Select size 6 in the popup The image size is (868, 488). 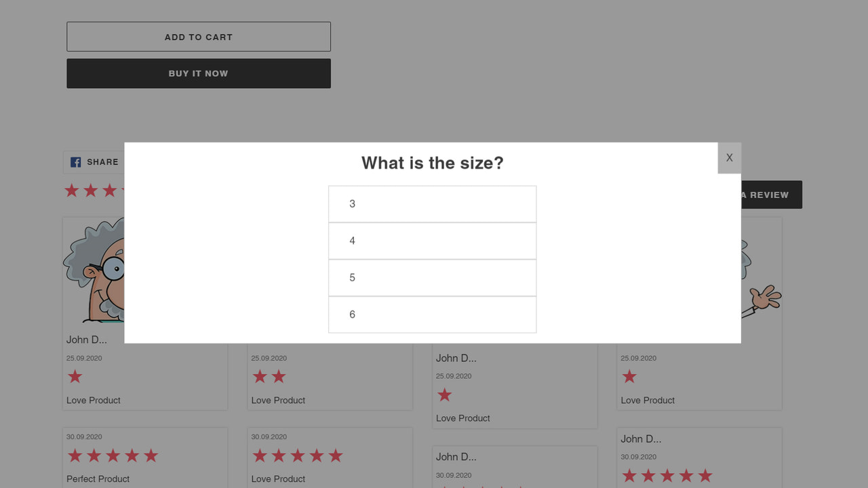point(432,314)
